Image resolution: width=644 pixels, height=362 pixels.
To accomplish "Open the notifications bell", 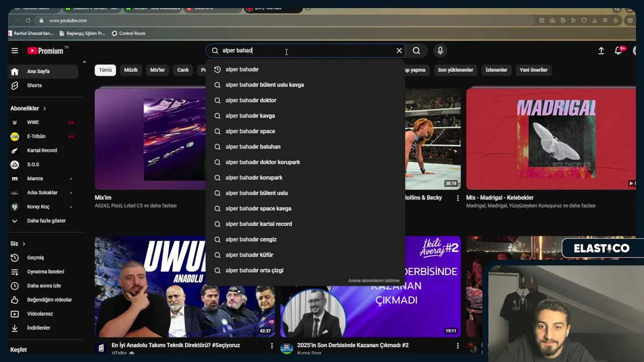I will click(619, 51).
